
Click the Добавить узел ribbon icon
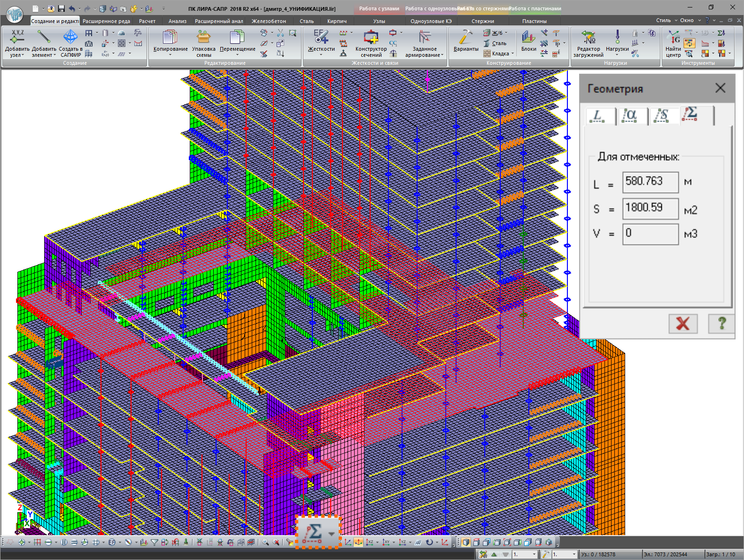17,38
